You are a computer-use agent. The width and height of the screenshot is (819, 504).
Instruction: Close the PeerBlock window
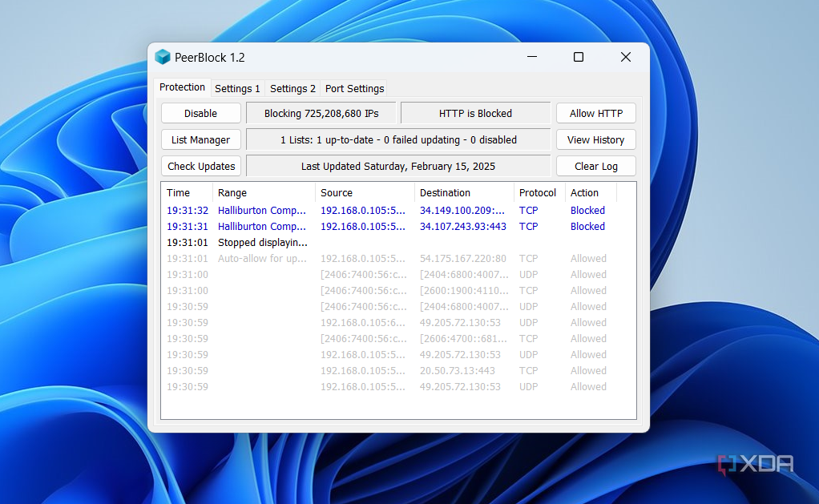coord(625,57)
